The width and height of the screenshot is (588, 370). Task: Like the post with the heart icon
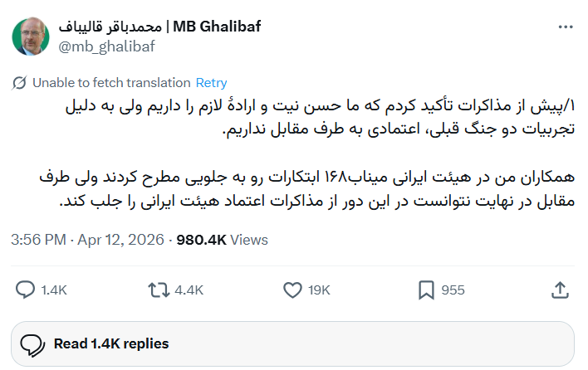click(x=292, y=290)
